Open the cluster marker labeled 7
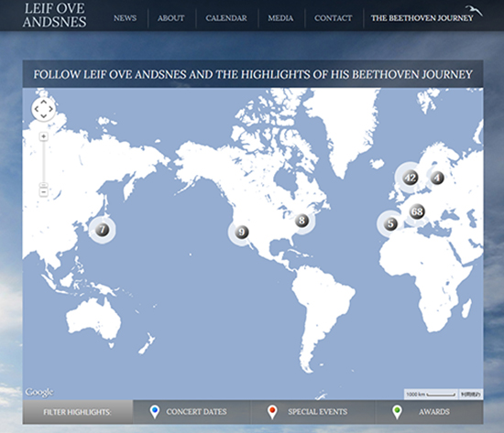This screenshot has height=433, width=504. [x=103, y=230]
